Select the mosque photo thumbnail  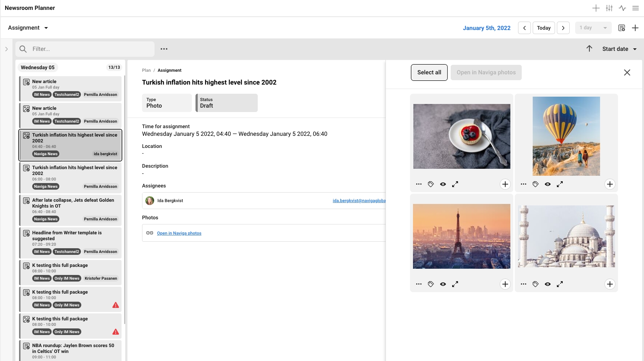coord(566,236)
